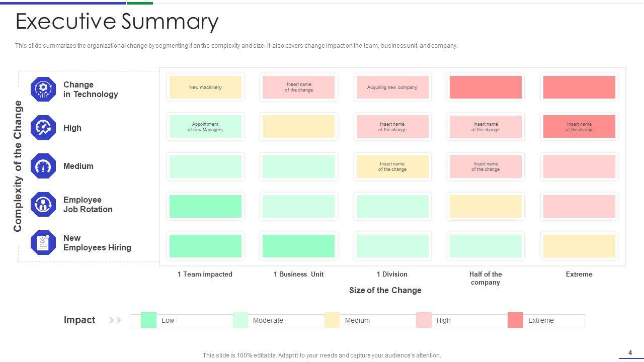644x362 pixels.
Task: Click the Complexity of the Change axis title
Action: (18, 166)
